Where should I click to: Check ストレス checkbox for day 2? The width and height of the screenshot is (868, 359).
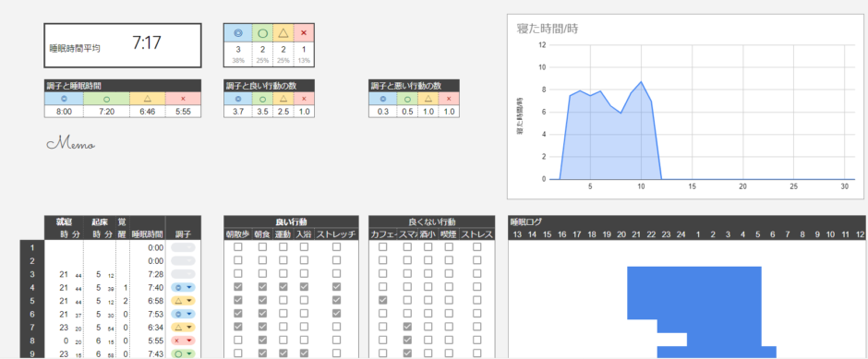click(476, 260)
